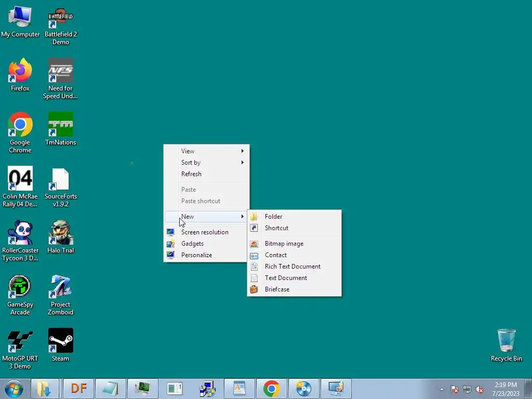Select the Battlefield 2 Demo shortcut
Screen dimensions: 532x399
tap(61, 26)
